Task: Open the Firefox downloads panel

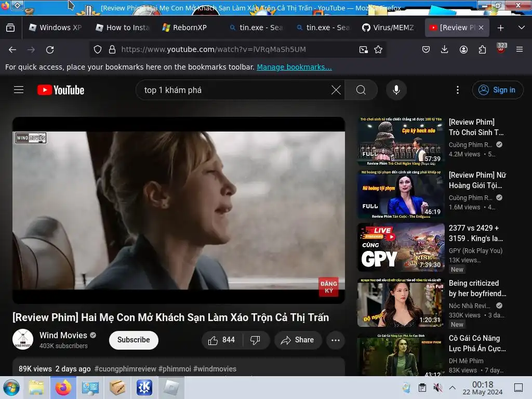Action: (445, 49)
